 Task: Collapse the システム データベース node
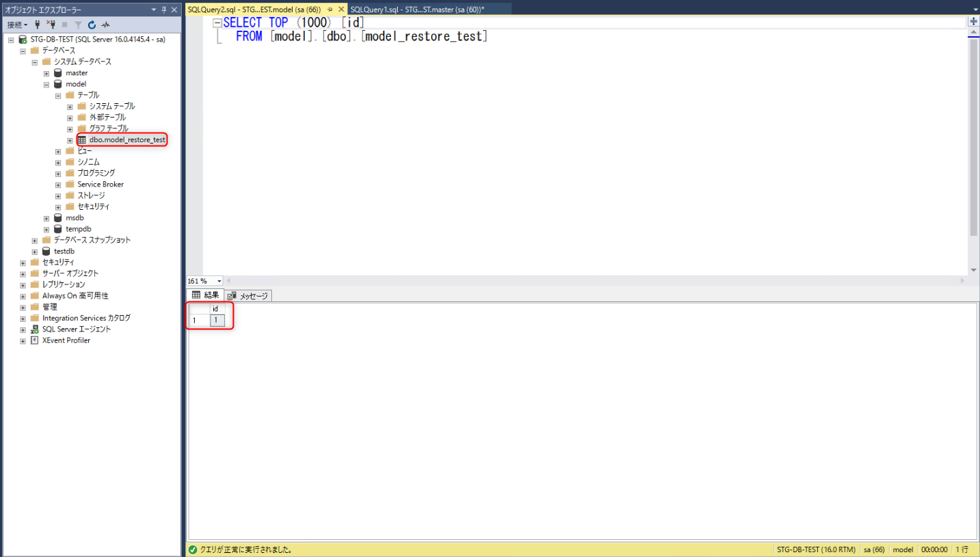coord(34,62)
